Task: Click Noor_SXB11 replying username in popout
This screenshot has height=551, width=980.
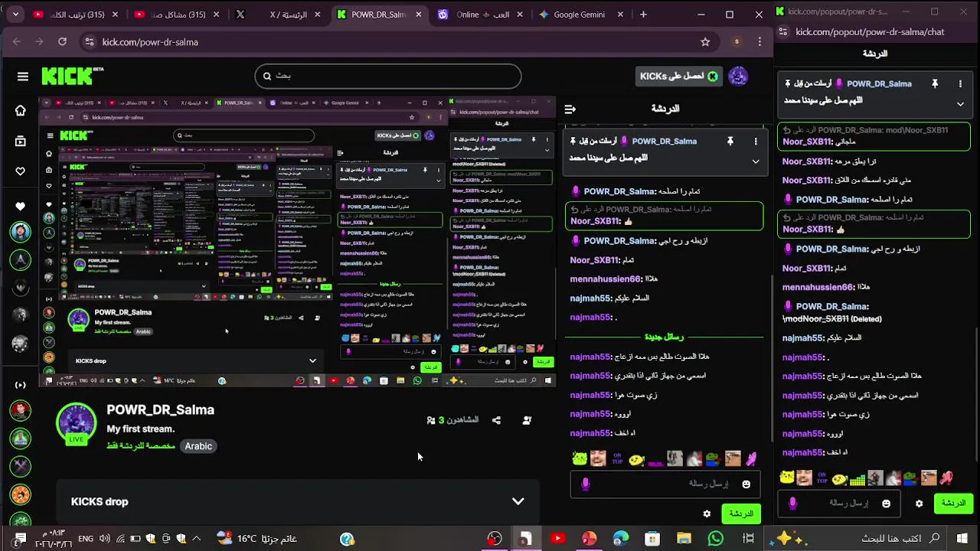Action: click(807, 142)
